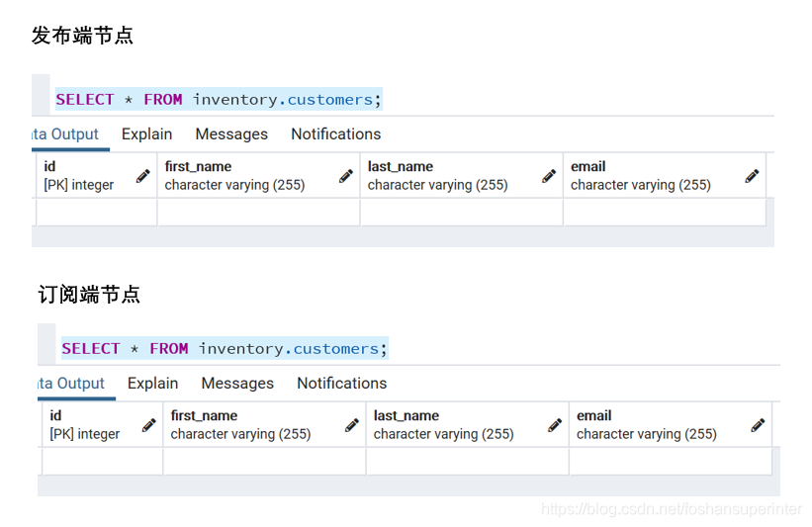Screen dimensions: 812x527
Task: Click the publisher SELECT query text
Action: (218, 100)
